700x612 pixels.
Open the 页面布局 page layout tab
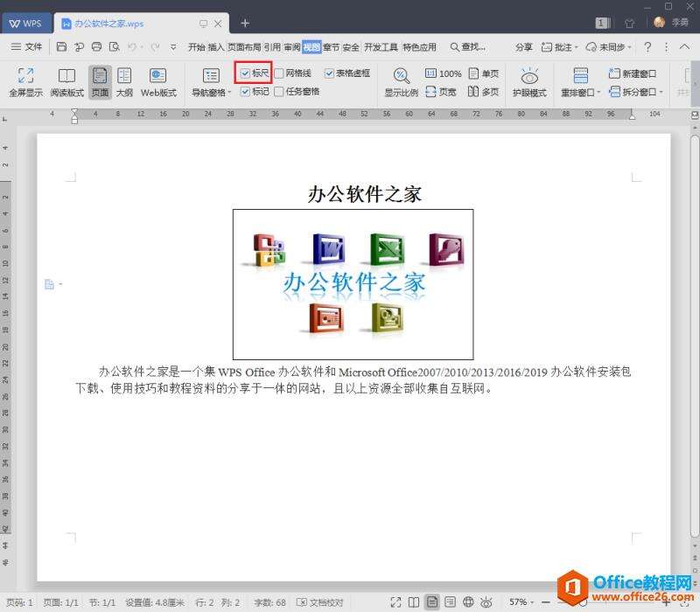(x=244, y=47)
